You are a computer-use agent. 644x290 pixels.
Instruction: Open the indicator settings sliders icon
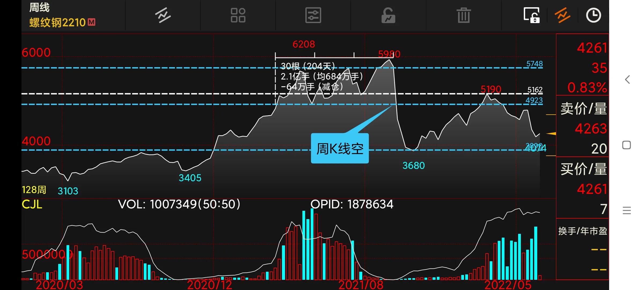[313, 16]
